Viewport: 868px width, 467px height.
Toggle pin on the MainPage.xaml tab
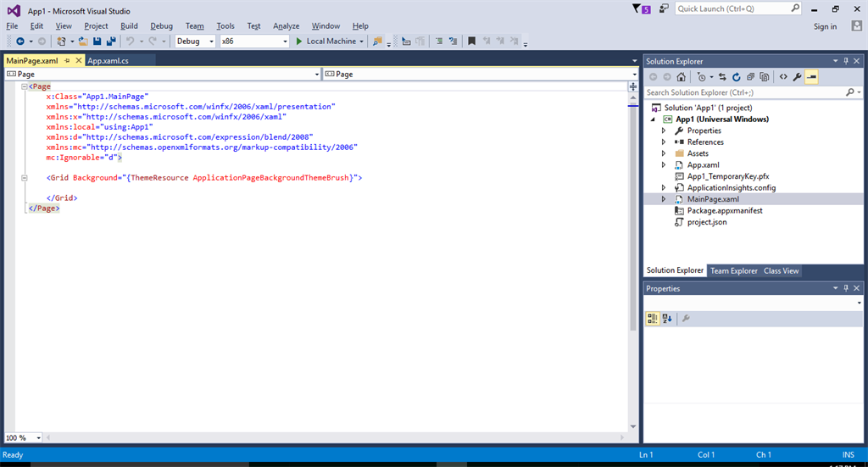click(67, 60)
